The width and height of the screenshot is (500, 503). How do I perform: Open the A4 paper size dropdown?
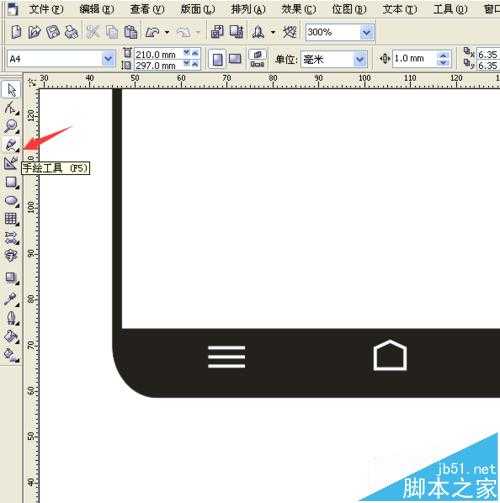(108, 59)
